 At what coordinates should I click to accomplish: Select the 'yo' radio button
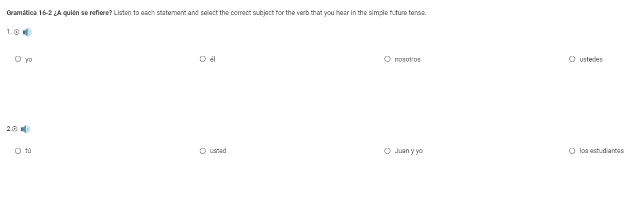[18, 59]
